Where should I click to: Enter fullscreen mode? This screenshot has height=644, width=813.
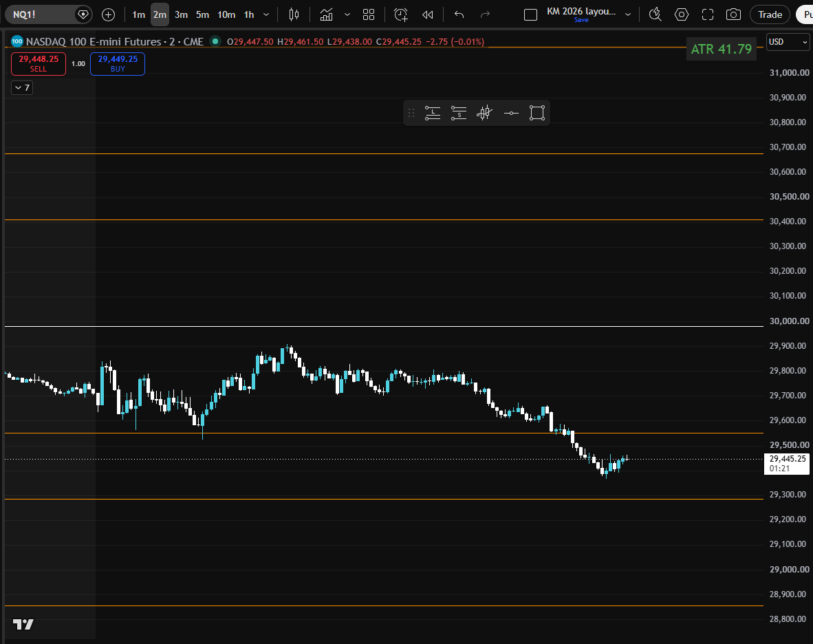[x=708, y=14]
